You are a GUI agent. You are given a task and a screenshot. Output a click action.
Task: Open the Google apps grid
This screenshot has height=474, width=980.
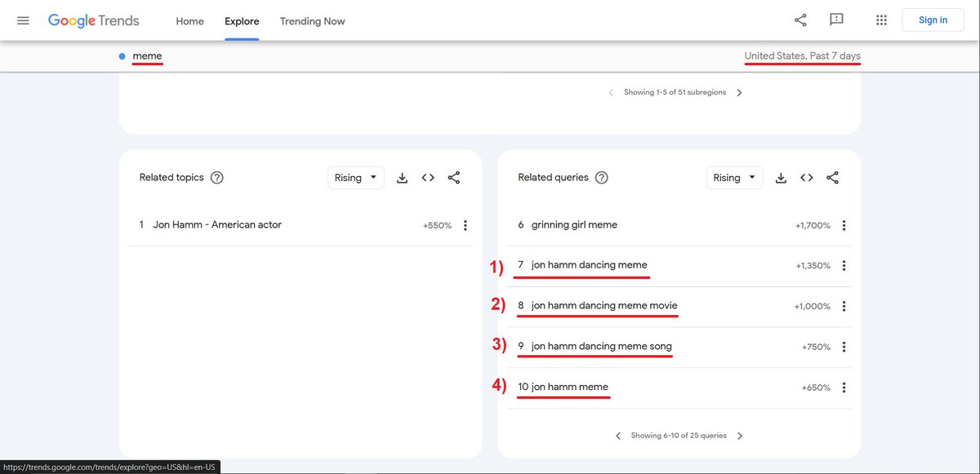point(881,20)
